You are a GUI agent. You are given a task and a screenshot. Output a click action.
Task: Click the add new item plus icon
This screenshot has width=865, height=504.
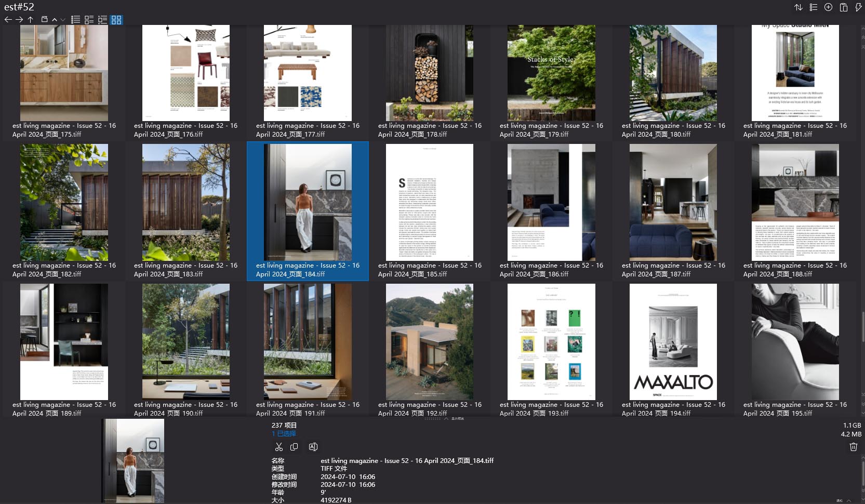pos(829,7)
